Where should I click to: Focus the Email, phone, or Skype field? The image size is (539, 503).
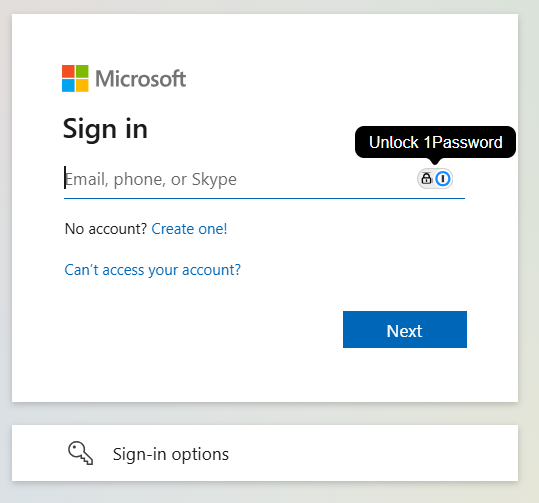241,179
